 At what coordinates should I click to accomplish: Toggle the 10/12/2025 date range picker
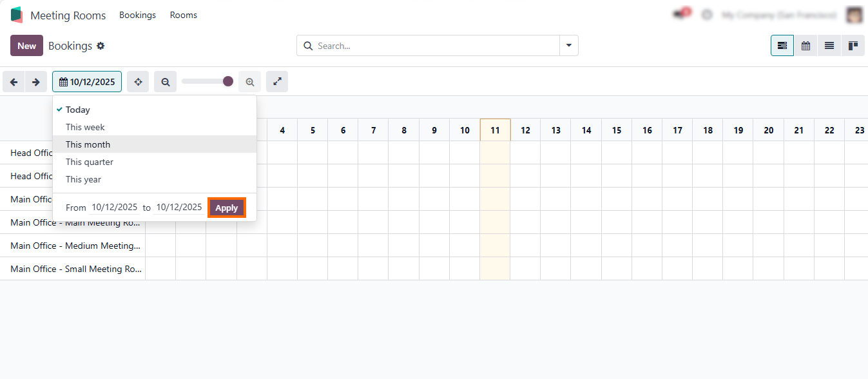(87, 82)
